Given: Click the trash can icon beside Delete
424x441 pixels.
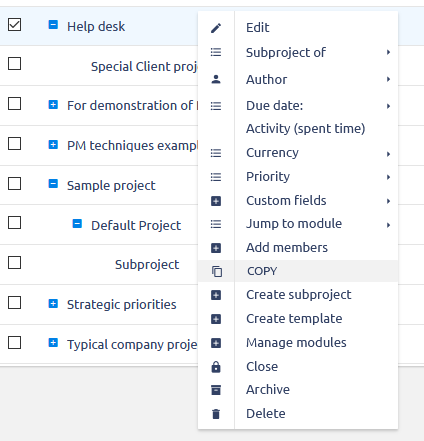Looking at the screenshot, I should point(216,414).
